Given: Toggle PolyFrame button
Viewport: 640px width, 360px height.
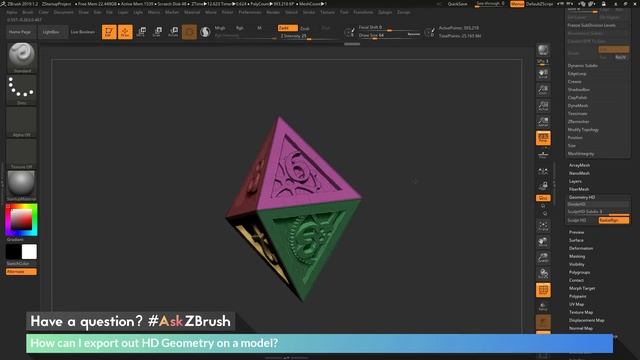Looking at the screenshot, I should coord(543,290).
